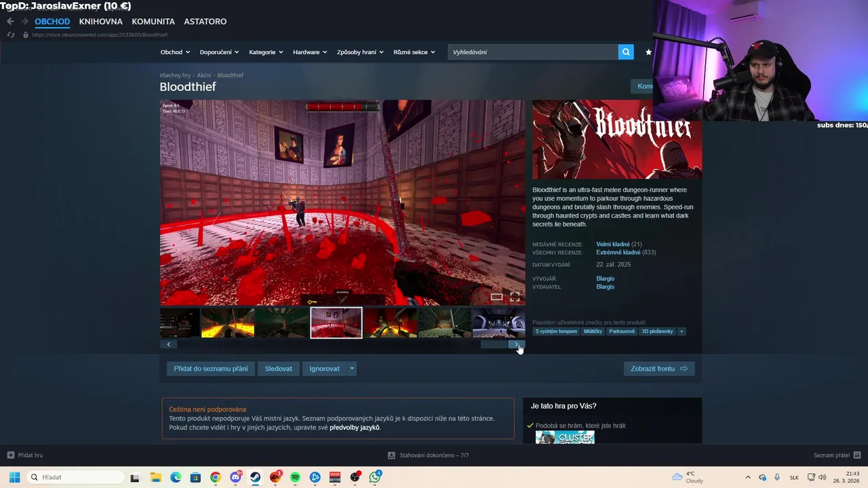Click the Windows Hľadať search box
868x488 pixels.
click(x=76, y=477)
